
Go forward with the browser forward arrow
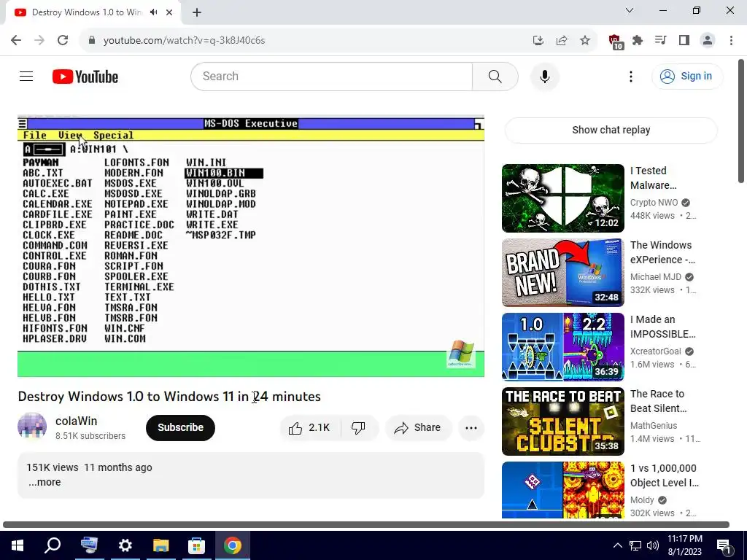[x=39, y=40]
